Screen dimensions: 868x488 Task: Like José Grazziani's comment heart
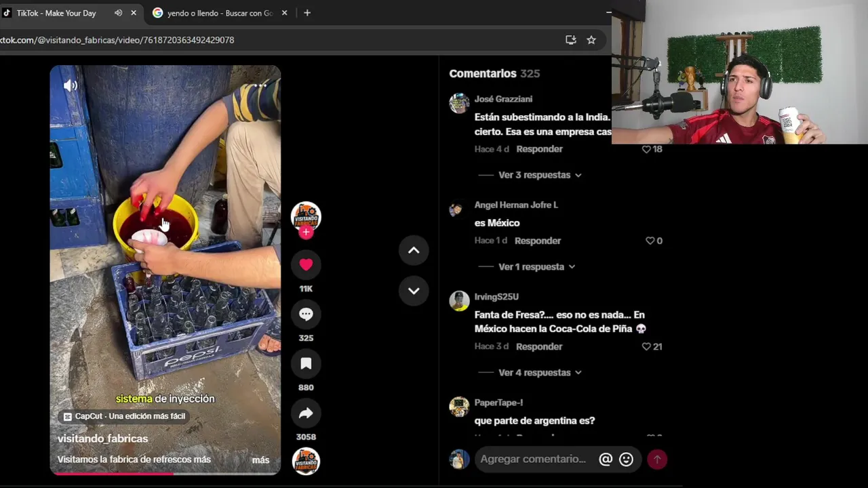(646, 149)
